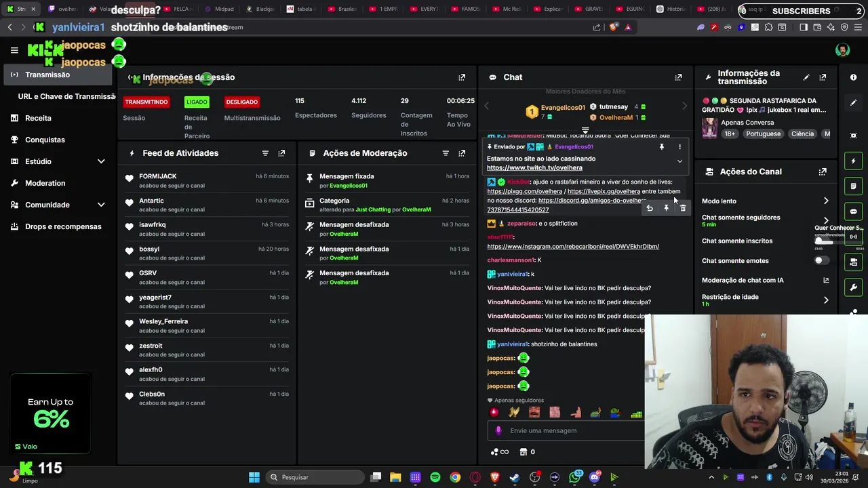Collapse top donors banner handle
Image resolution: width=868 pixels, height=488 pixels.
pos(585,130)
